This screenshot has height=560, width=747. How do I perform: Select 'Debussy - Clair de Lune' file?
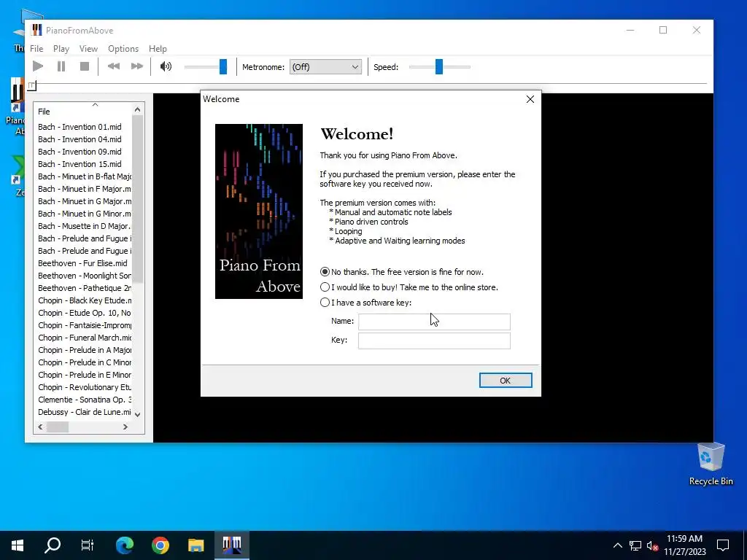coord(85,411)
